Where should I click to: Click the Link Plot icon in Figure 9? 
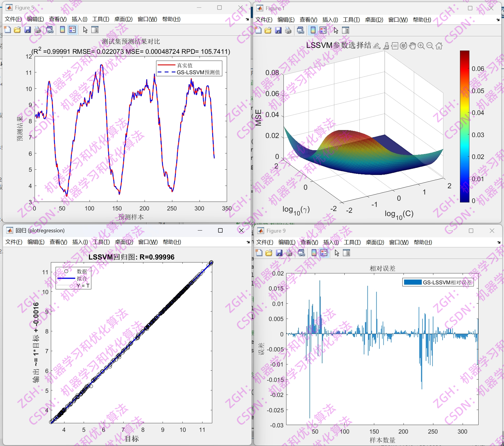(x=302, y=253)
